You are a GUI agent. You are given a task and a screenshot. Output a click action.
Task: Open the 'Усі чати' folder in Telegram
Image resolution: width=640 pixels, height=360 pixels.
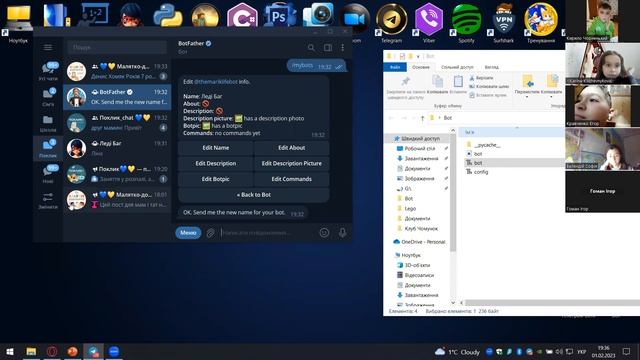click(x=48, y=71)
